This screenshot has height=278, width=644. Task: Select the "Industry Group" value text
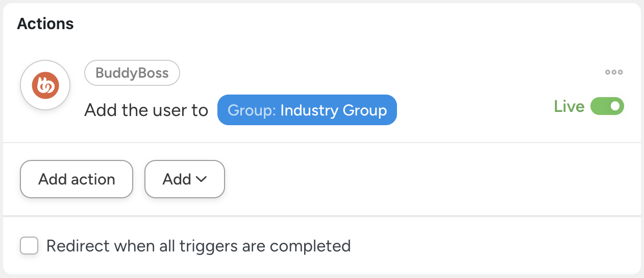333,110
